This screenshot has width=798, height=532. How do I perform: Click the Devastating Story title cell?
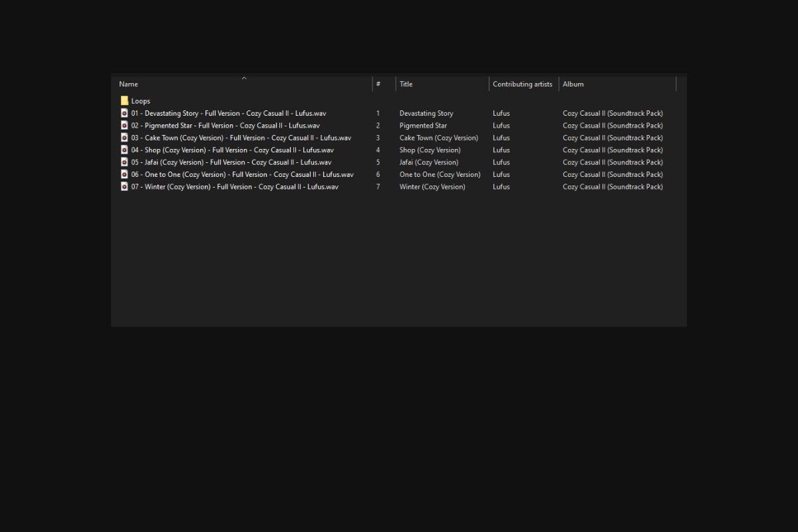click(x=426, y=113)
